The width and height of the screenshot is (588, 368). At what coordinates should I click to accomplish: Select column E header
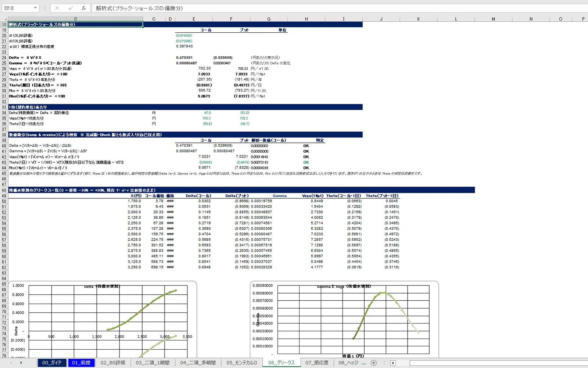[x=194, y=19]
